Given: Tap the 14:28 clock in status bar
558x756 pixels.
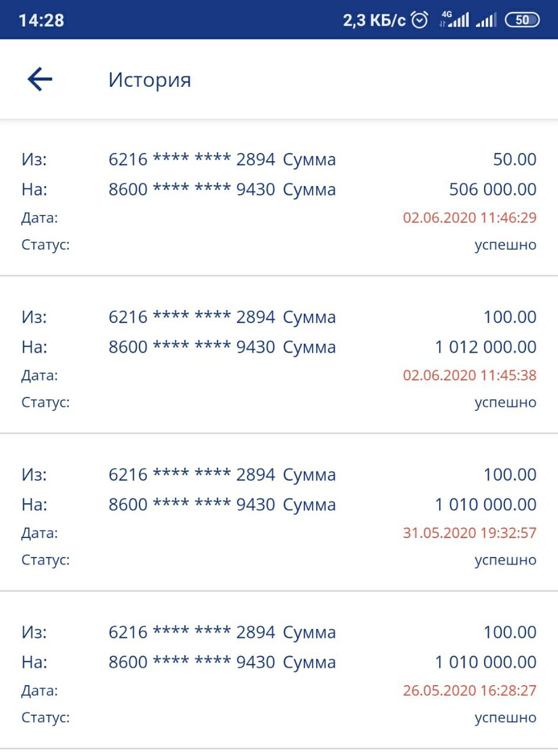Looking at the screenshot, I should 41,20.
